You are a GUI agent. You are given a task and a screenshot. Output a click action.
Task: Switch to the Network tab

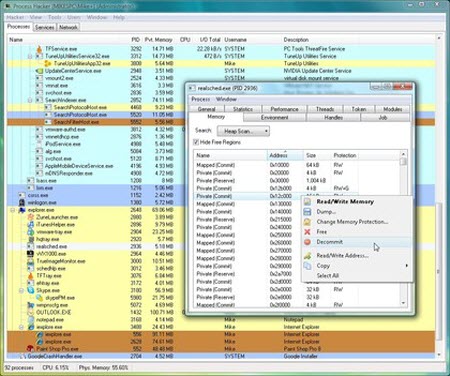tap(68, 27)
